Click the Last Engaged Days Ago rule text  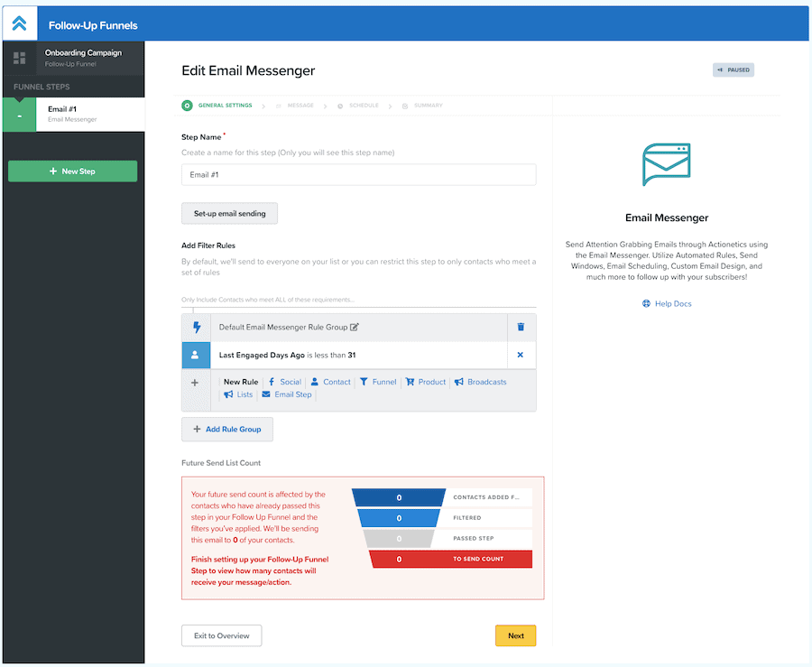(x=287, y=356)
